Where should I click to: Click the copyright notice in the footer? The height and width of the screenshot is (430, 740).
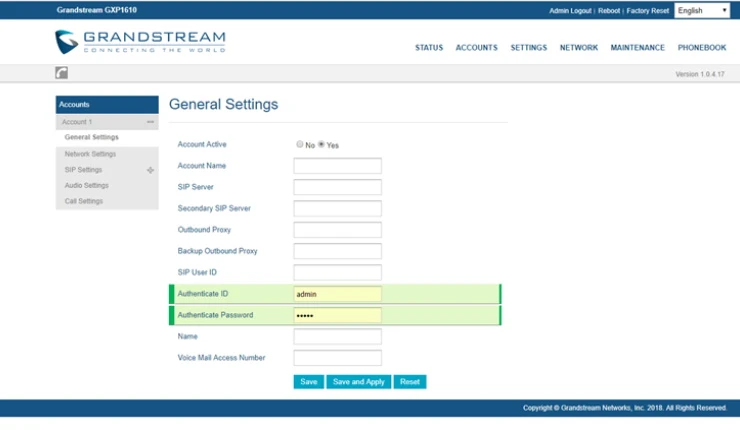click(x=624, y=408)
